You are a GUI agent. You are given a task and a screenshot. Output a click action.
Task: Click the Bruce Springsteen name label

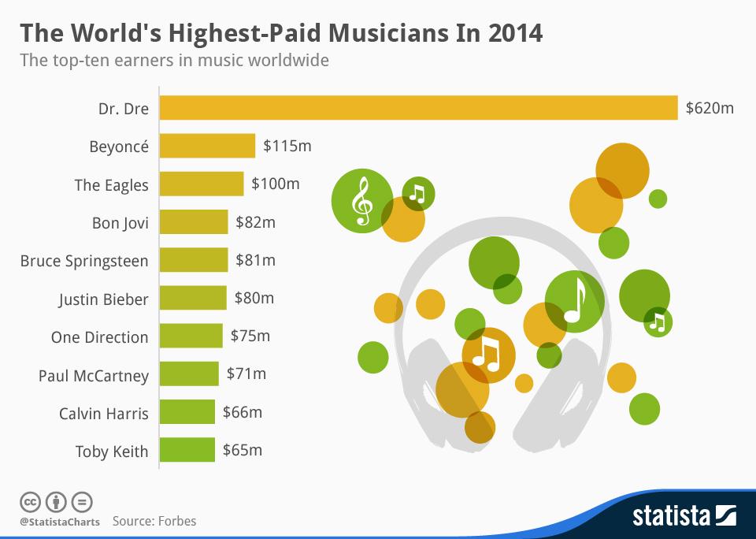click(x=84, y=261)
